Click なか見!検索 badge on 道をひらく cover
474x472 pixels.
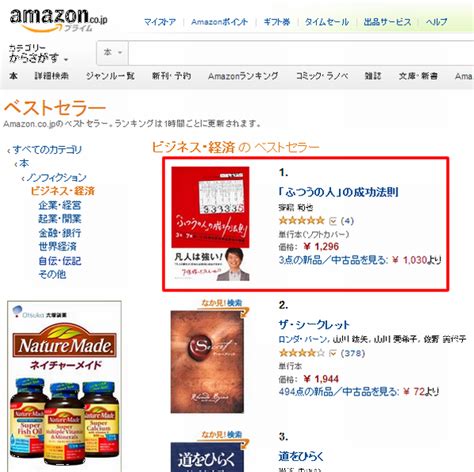(223, 437)
